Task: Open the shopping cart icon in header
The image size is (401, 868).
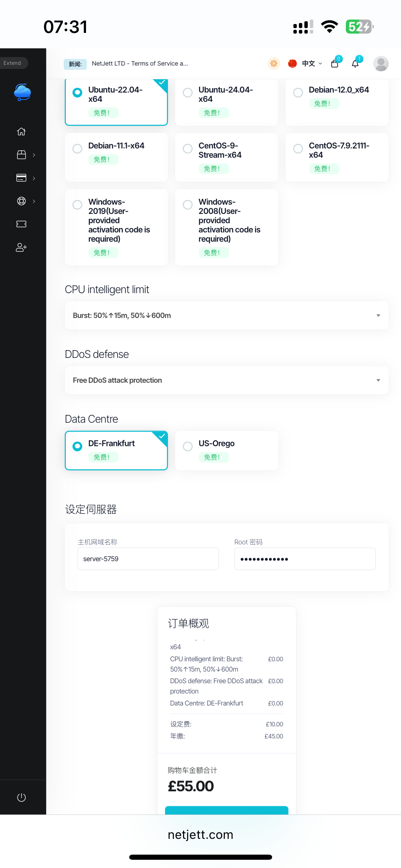Action: (x=335, y=63)
